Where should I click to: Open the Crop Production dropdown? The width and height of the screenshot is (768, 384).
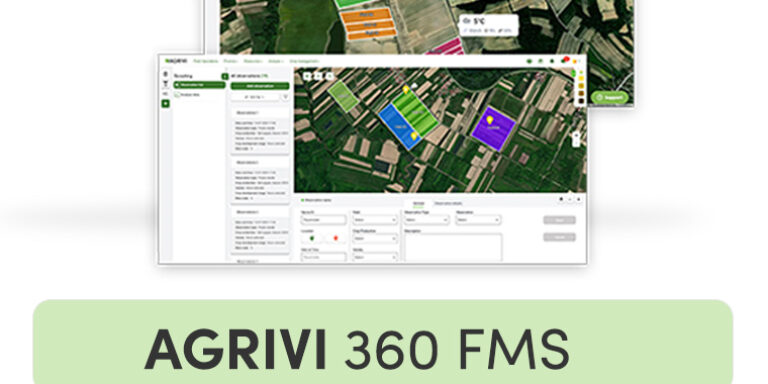click(x=374, y=239)
